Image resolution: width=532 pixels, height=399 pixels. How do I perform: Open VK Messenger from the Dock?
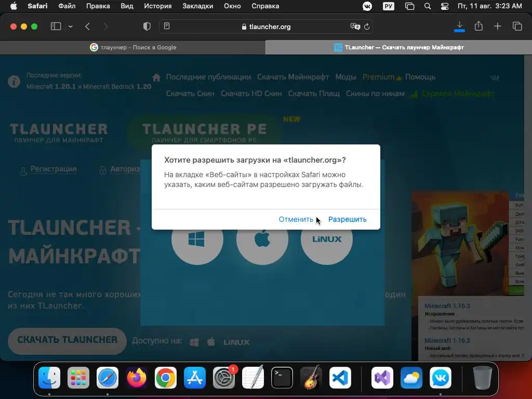(x=441, y=378)
